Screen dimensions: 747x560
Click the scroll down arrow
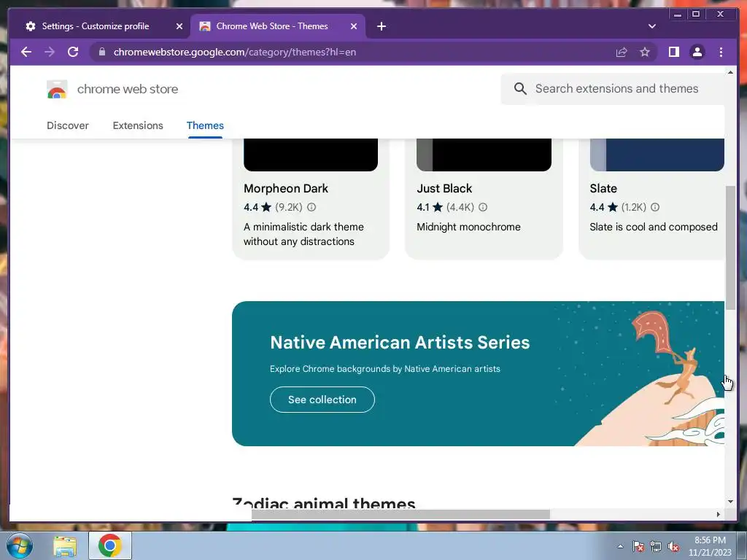[x=730, y=502]
